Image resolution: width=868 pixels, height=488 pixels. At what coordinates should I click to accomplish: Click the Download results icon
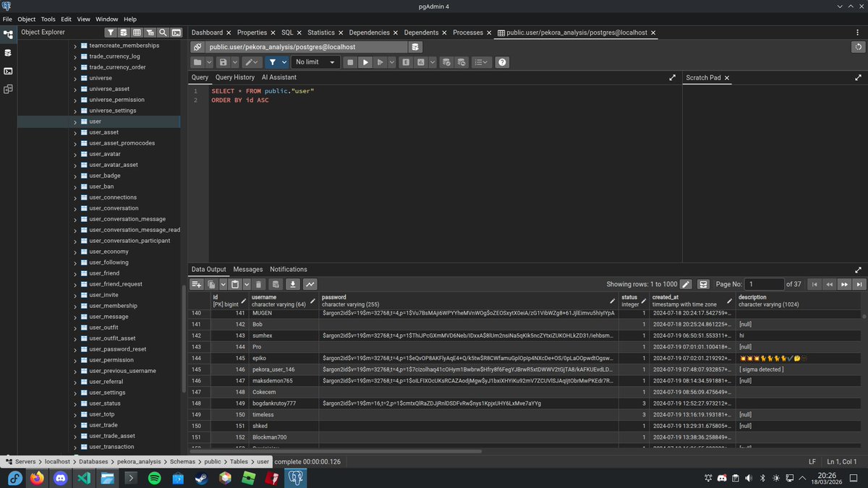pyautogui.click(x=293, y=285)
